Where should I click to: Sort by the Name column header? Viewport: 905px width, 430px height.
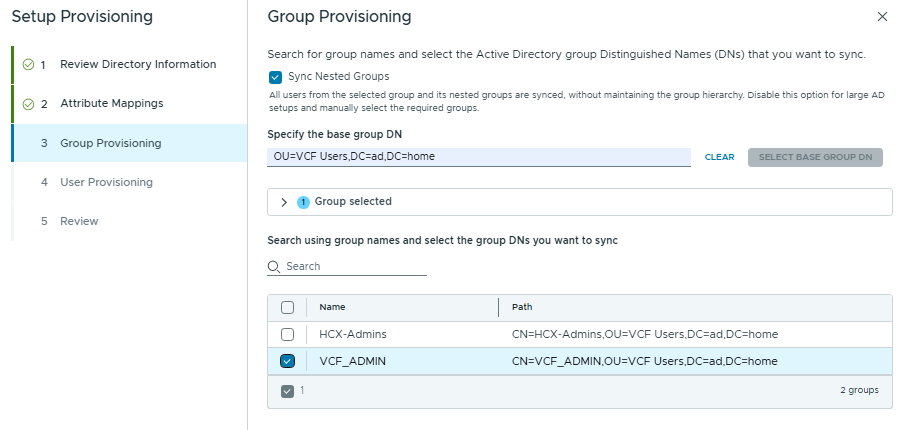[x=332, y=308]
